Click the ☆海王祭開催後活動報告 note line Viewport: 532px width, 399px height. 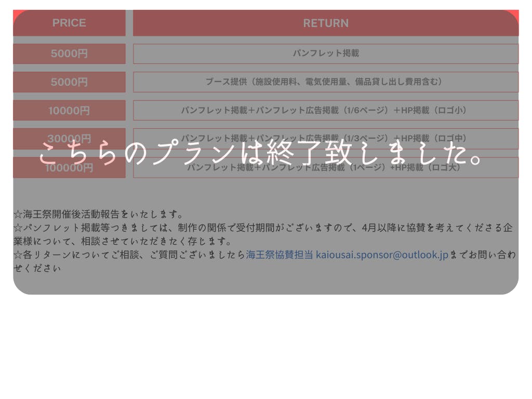point(99,214)
